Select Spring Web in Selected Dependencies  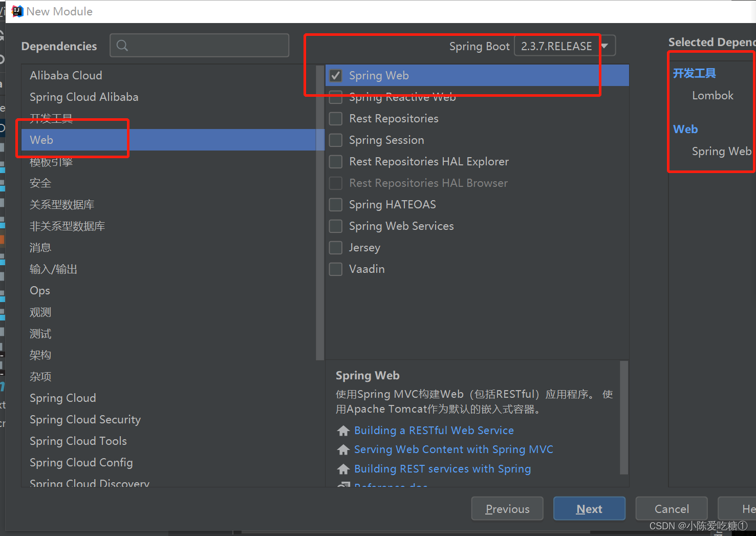(722, 152)
